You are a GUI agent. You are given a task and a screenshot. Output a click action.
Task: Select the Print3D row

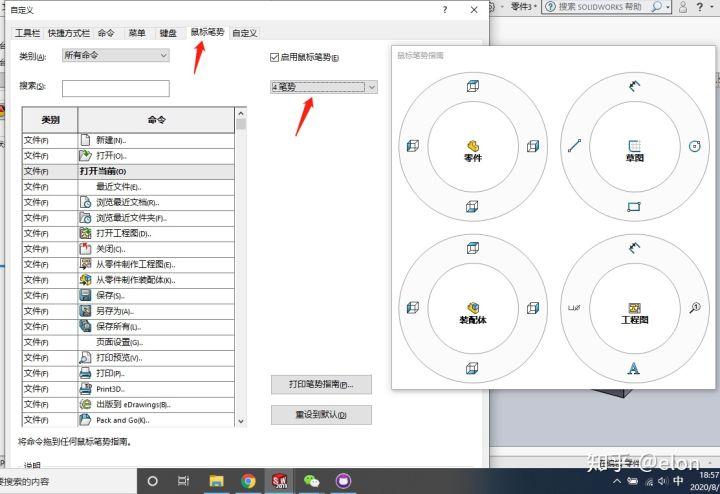(128, 389)
